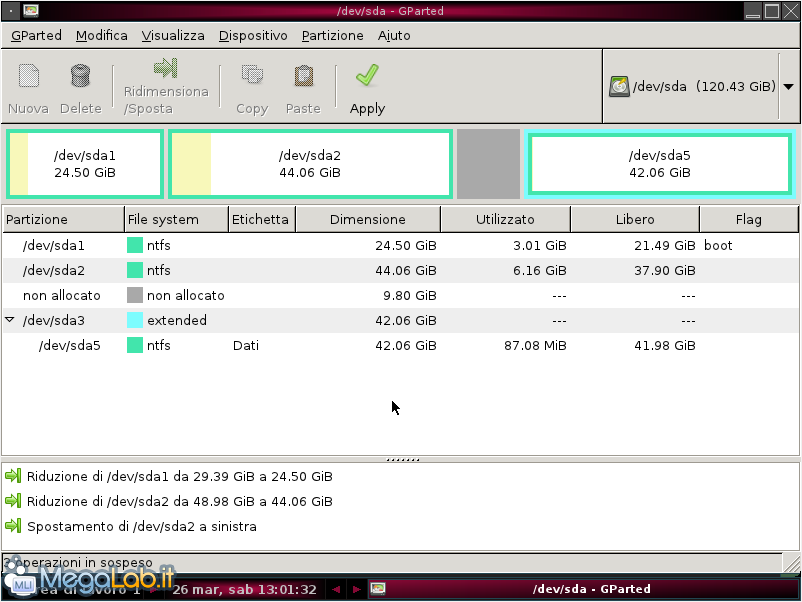This screenshot has height=602, width=802.
Task: Click the hard disk icon beside /dev/sda
Action: (619, 86)
